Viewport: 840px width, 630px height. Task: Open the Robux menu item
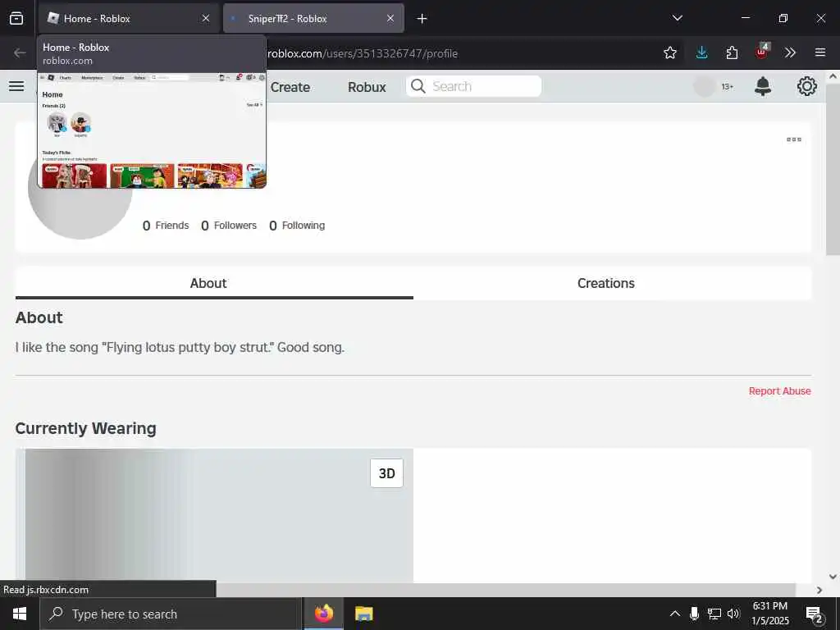pyautogui.click(x=367, y=87)
